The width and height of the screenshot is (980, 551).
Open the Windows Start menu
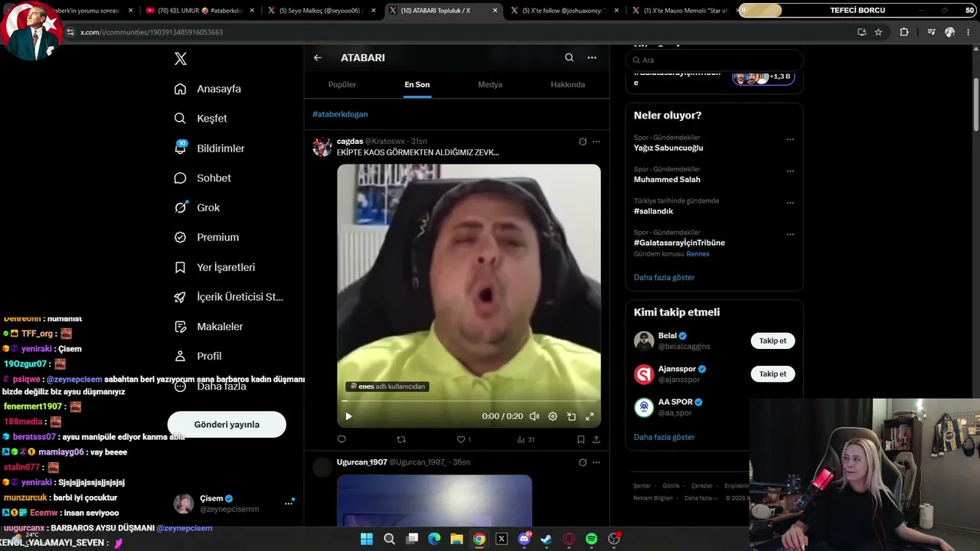click(367, 539)
